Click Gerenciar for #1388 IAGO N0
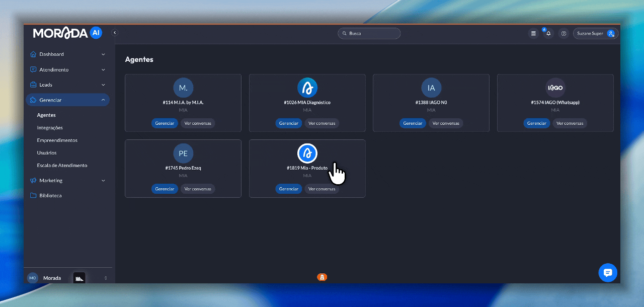Screen dimensions: 644x307 [x=413, y=123]
